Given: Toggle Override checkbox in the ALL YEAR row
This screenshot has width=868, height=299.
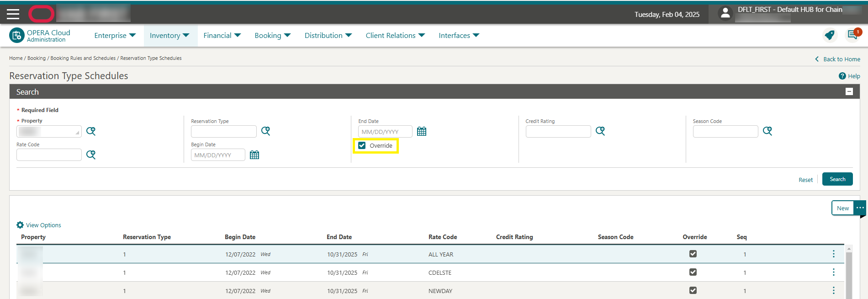Looking at the screenshot, I should pos(693,254).
